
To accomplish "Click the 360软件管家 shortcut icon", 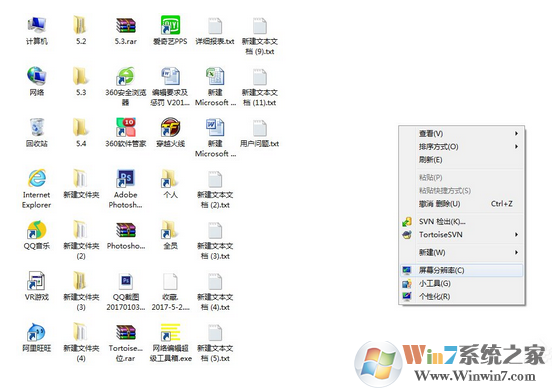I will (126, 133).
